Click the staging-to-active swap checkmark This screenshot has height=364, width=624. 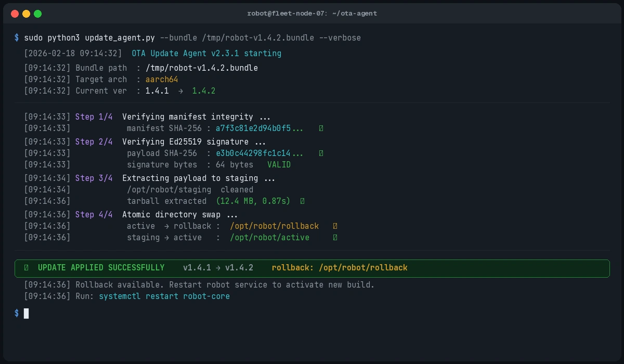pyautogui.click(x=334, y=237)
